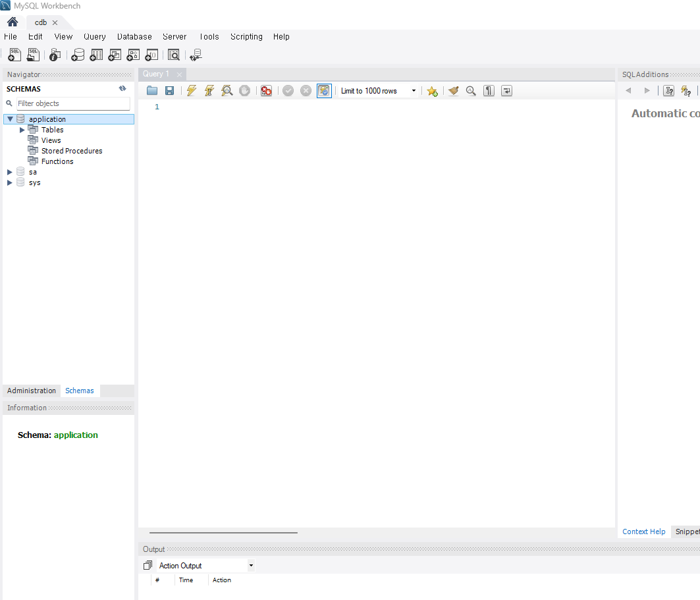The image size is (700, 600).
Task: Reconnect to the DBMS
Action: click(196, 55)
